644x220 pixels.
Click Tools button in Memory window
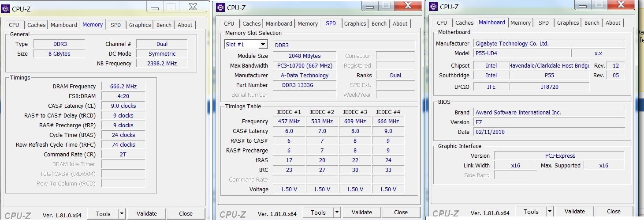pos(103,214)
